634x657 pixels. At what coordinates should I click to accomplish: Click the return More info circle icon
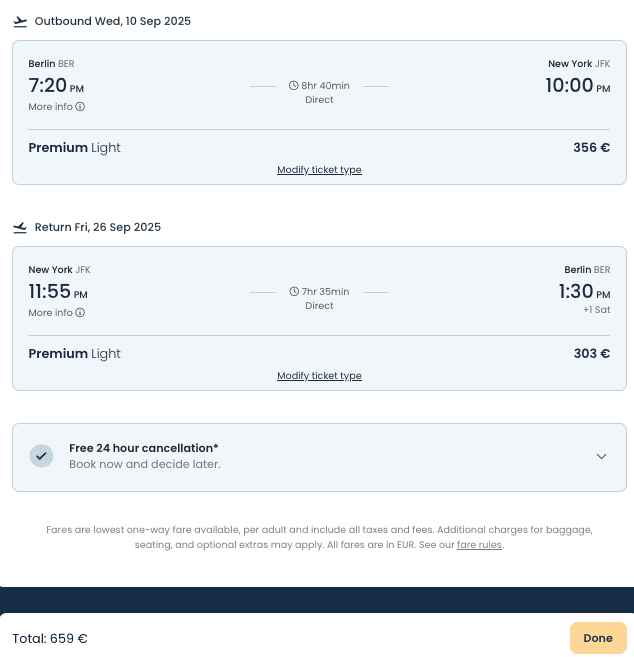[80, 313]
